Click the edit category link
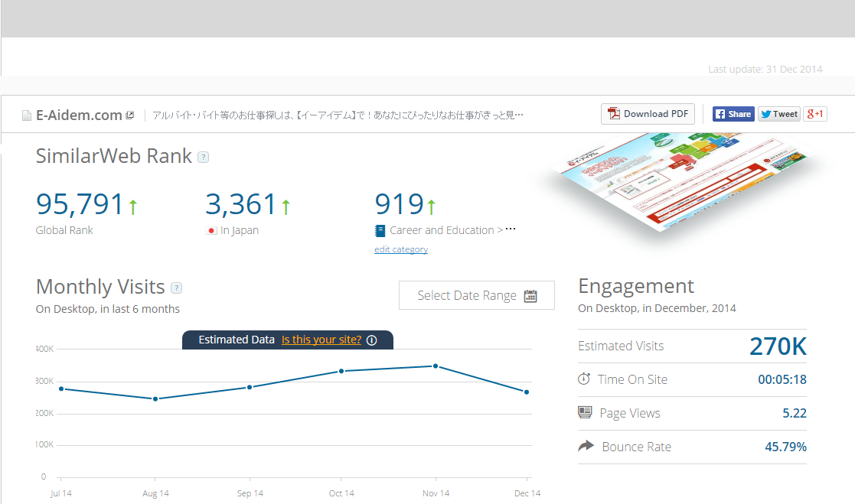The image size is (855, 504). (x=401, y=249)
